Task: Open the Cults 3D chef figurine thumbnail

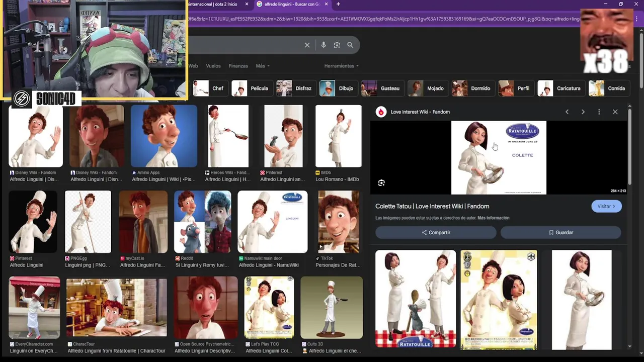Action: click(332, 308)
